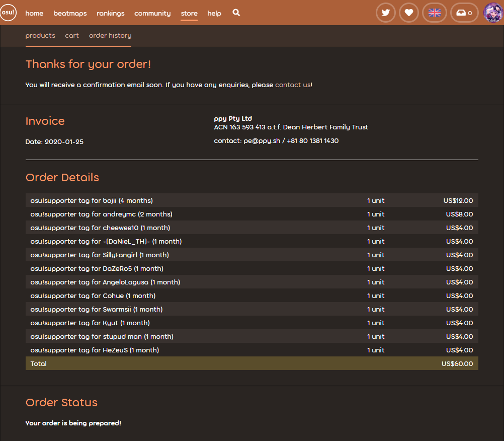Select the supporter tag for DaZeRo5 row

point(252,268)
